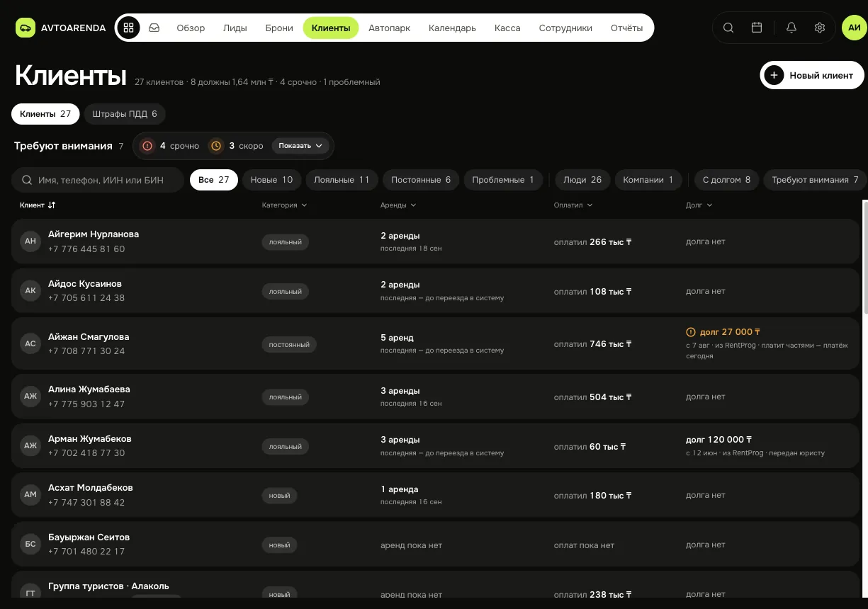Click the warning icon beside долг 27 000 ₸

click(x=691, y=332)
